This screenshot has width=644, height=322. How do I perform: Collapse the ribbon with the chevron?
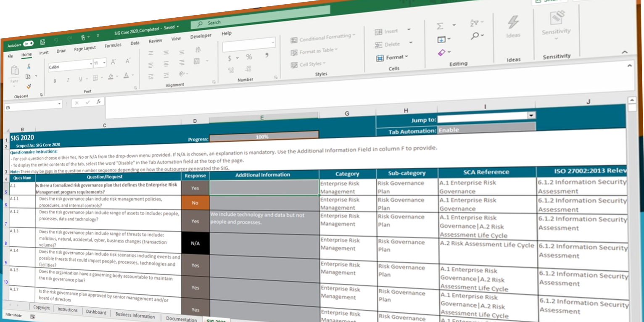[624, 52]
